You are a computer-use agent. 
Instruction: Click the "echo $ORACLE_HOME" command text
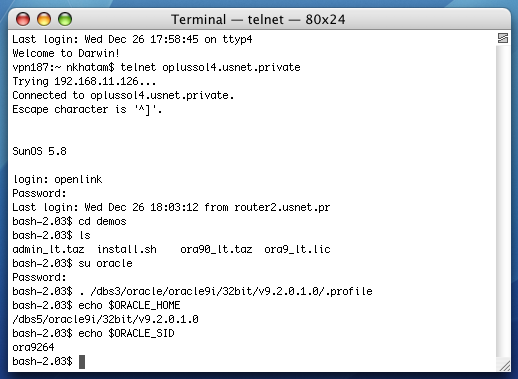coord(129,305)
